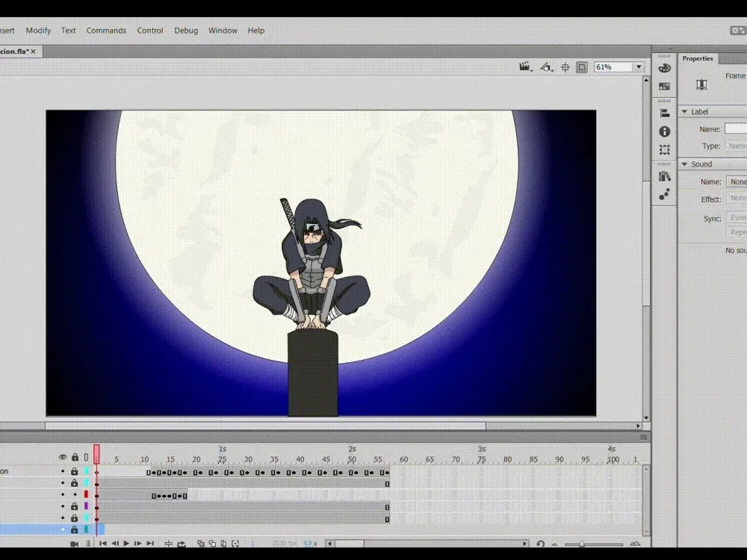Click the purple layer outline color swatch
Screen dimensions: 747x560
(x=86, y=506)
